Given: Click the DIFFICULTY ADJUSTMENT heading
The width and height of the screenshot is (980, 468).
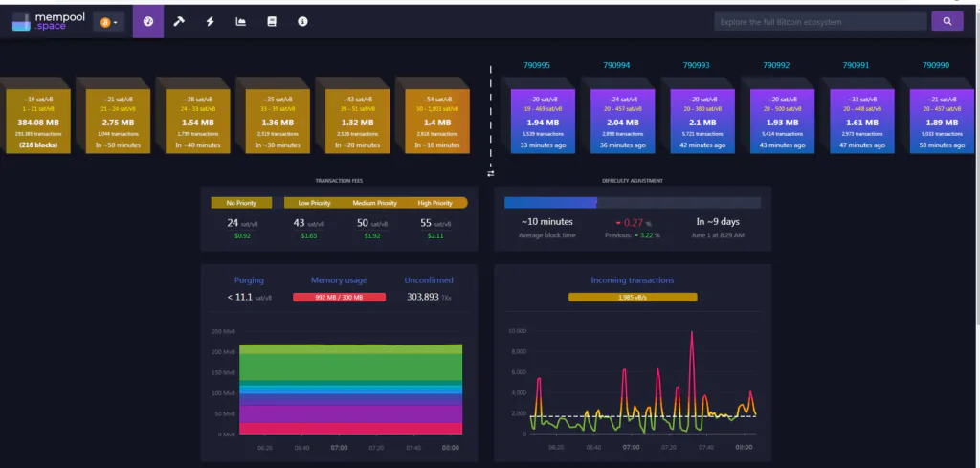Looking at the screenshot, I should click(x=633, y=181).
